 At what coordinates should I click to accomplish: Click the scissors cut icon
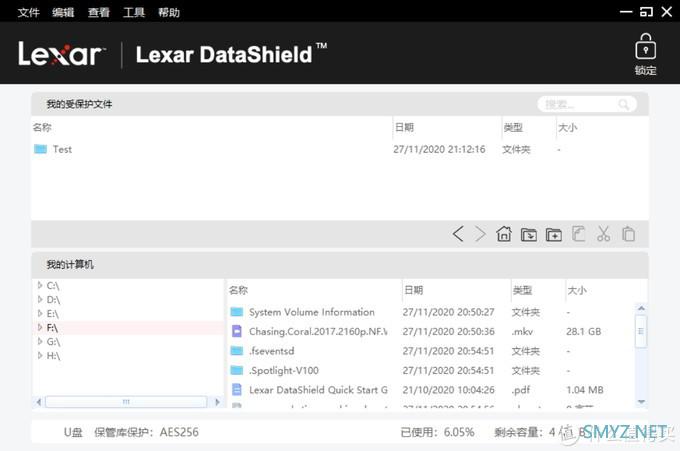(x=603, y=234)
